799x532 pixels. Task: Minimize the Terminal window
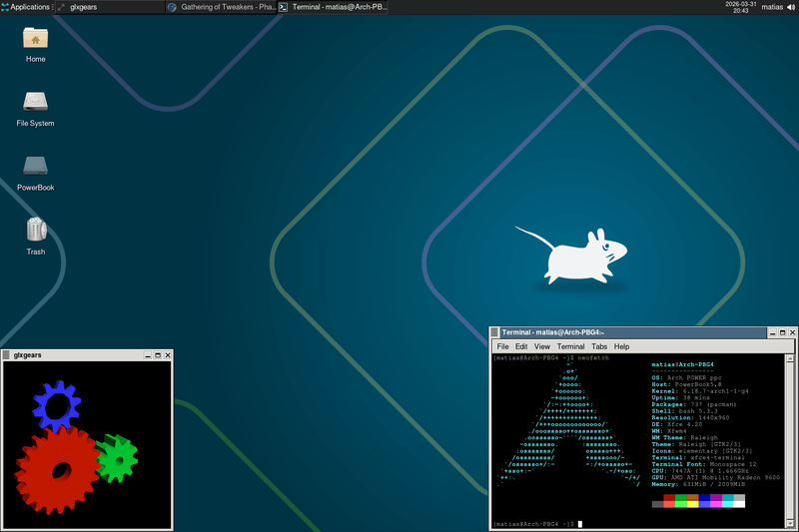click(x=772, y=332)
